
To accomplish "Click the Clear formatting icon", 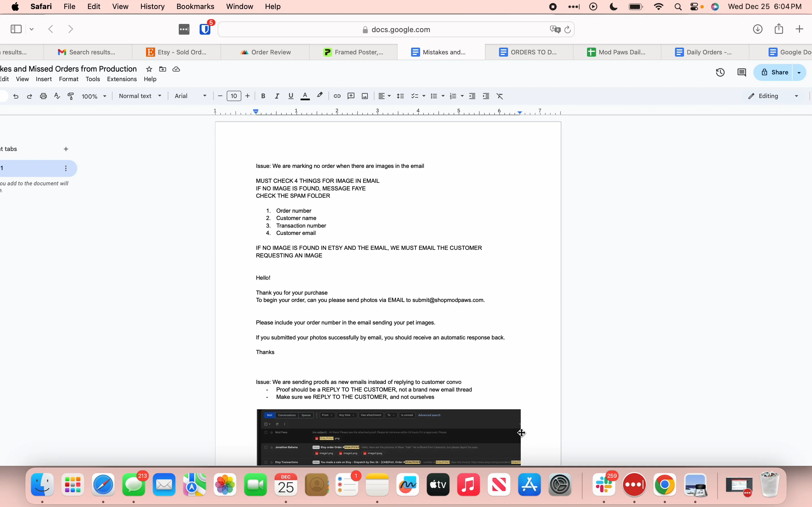I will tap(500, 96).
